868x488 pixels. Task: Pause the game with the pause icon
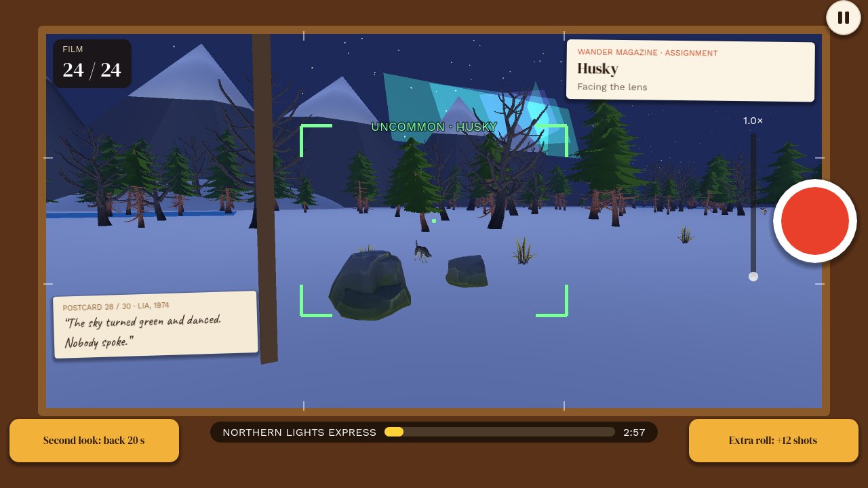[x=844, y=18]
